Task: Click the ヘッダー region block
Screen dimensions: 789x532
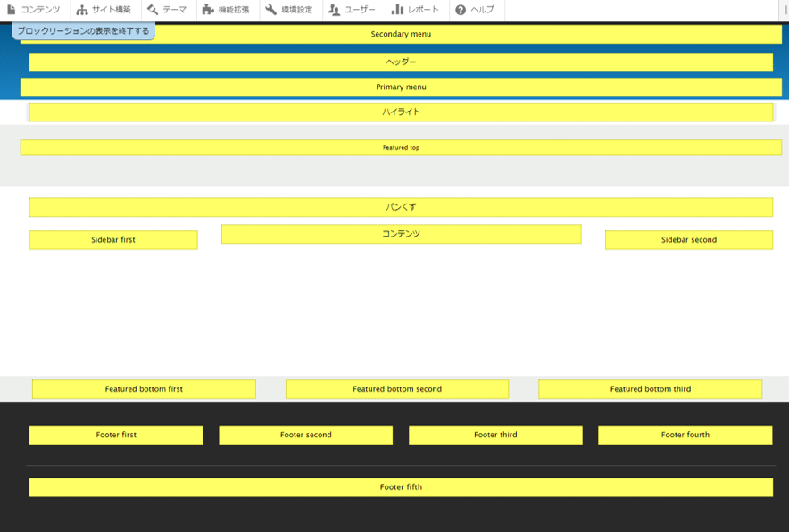Action: [x=401, y=62]
